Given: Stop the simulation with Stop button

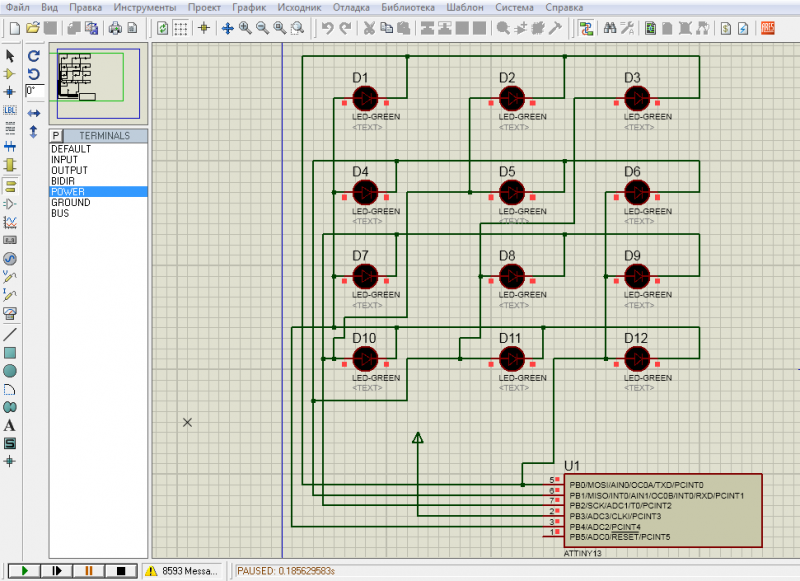Looking at the screenshot, I should [120, 571].
